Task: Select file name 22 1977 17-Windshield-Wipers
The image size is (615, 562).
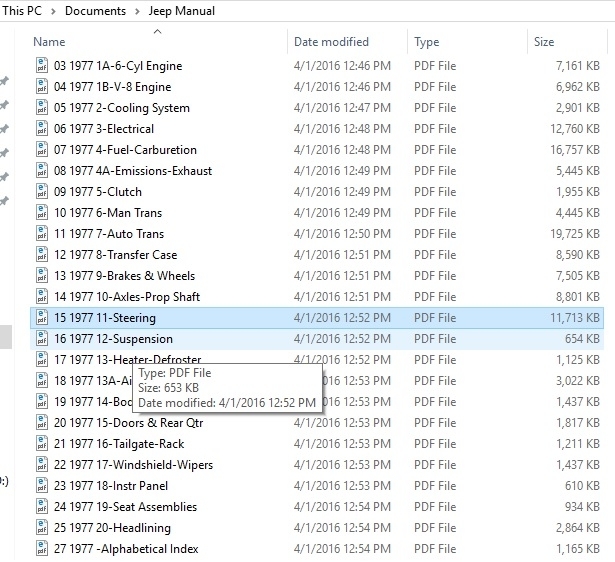Action: (133, 465)
